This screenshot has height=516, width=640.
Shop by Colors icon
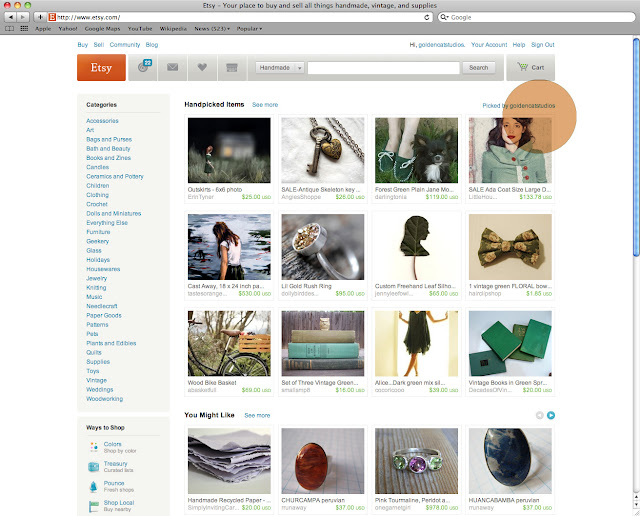pyautogui.click(x=94, y=447)
